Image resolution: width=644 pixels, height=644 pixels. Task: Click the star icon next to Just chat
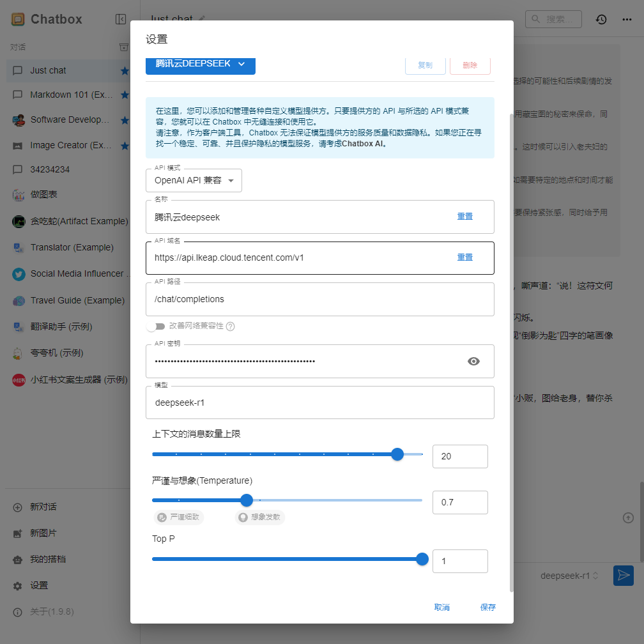tap(125, 71)
